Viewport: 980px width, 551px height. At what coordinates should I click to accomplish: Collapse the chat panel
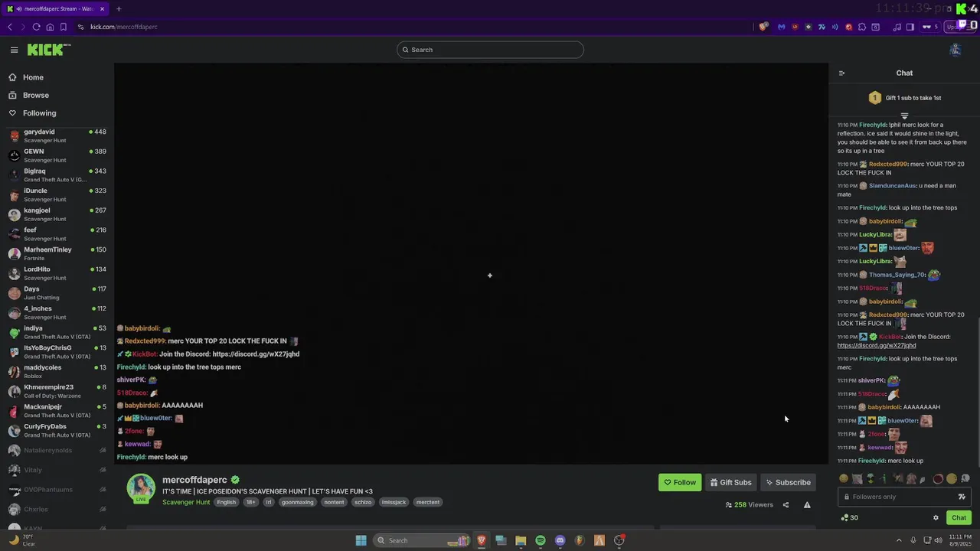click(841, 73)
